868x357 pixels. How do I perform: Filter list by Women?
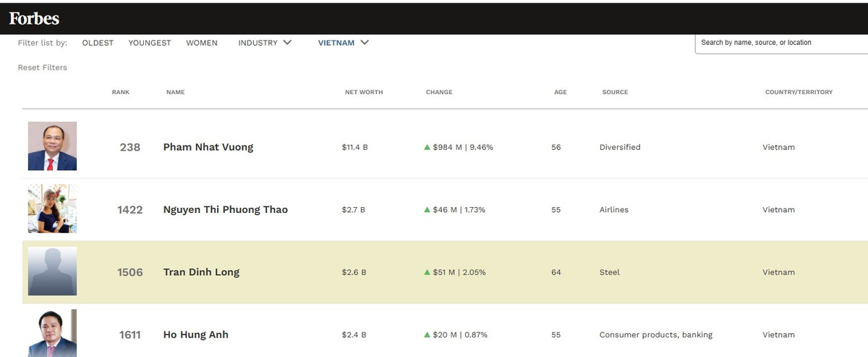[x=202, y=43]
